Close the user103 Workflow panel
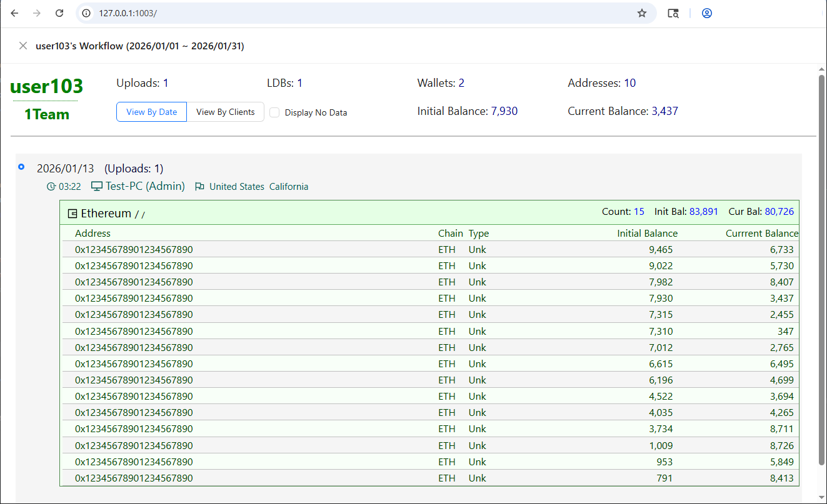 pos(23,46)
